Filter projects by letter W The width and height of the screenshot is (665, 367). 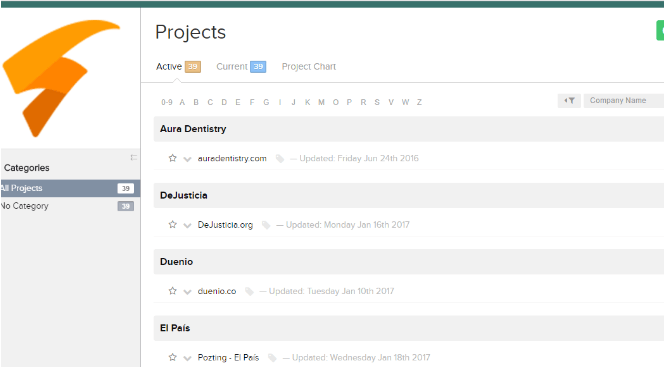click(x=405, y=102)
